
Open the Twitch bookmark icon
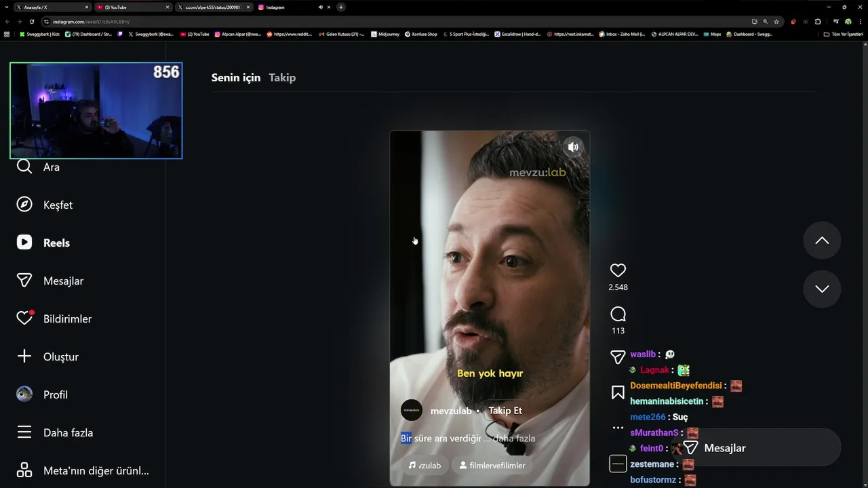coord(120,34)
